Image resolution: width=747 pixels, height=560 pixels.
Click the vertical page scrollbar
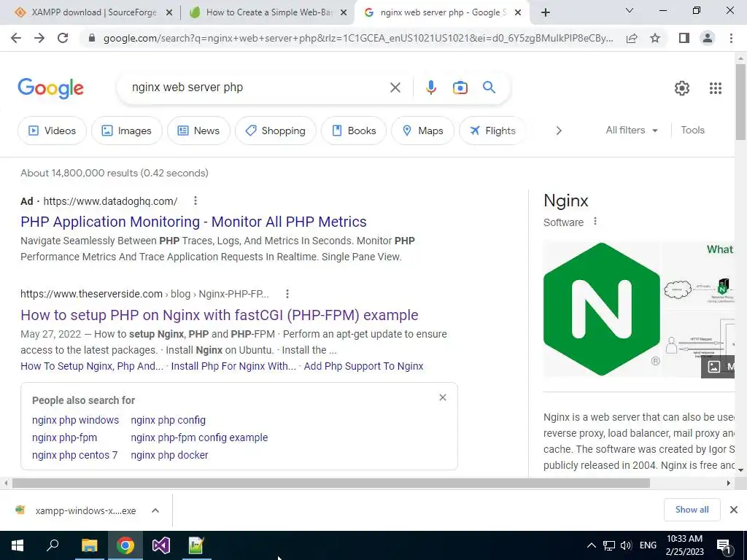(740, 102)
